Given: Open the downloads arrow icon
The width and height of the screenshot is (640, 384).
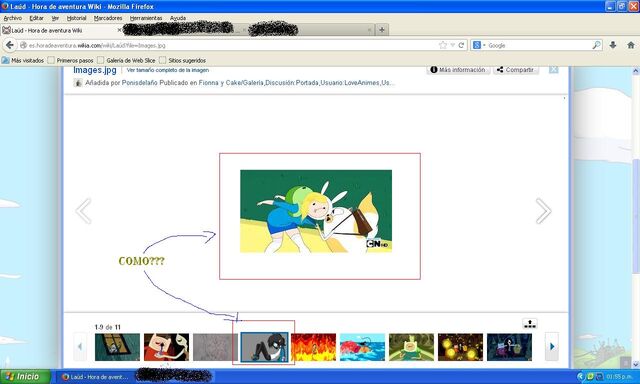Looking at the screenshot, I should 613,45.
